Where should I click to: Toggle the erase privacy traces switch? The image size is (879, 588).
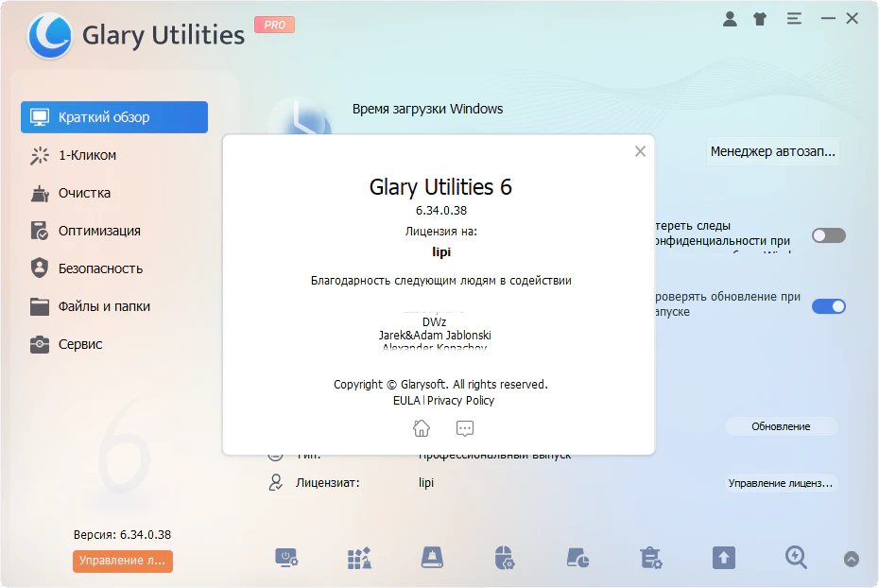(828, 235)
